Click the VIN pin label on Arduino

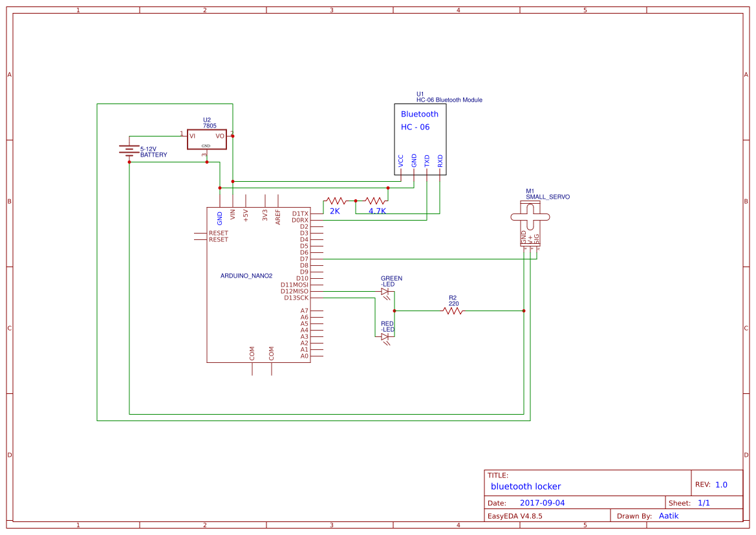233,214
